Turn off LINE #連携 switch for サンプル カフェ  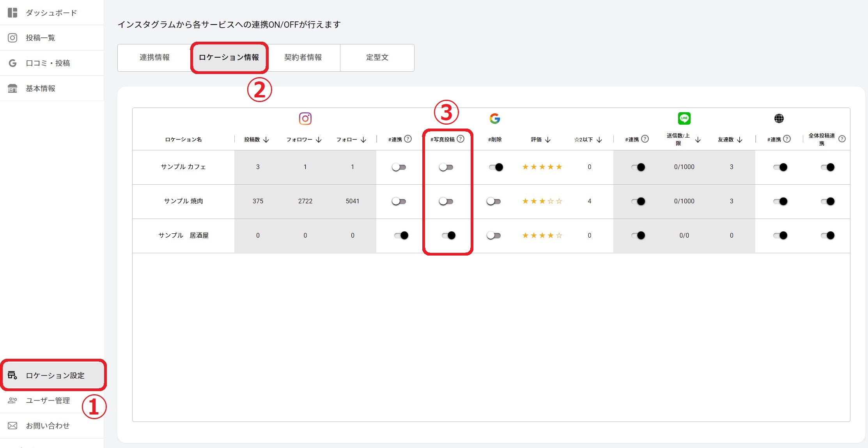(x=638, y=167)
